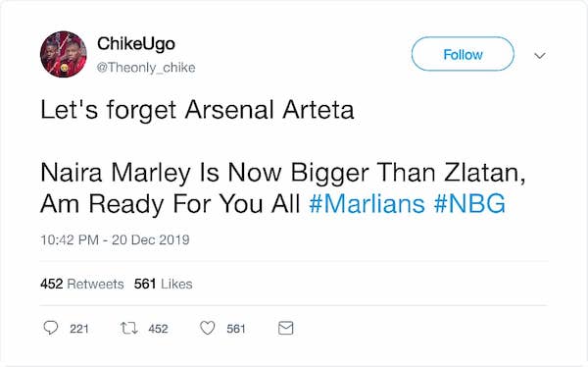View the 452 Retweets list
The width and height of the screenshot is (588, 367).
pos(82,284)
